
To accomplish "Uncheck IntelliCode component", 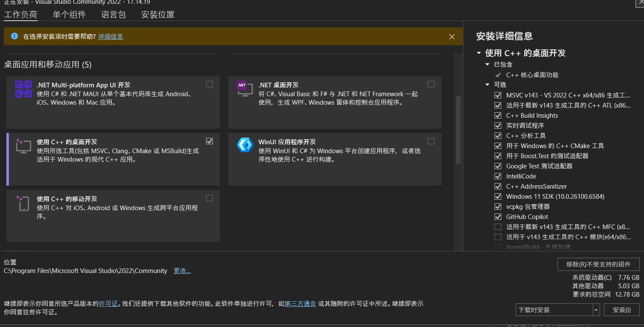I will point(498,176).
